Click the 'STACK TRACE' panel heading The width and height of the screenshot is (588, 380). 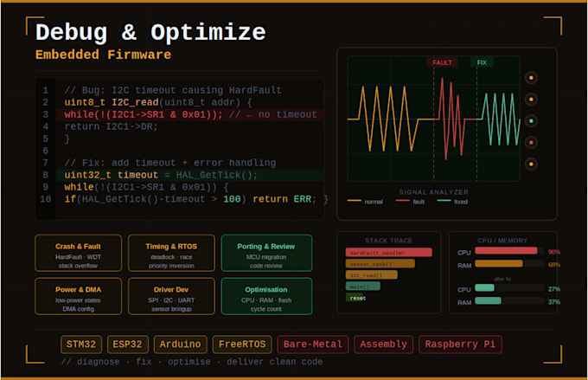[x=388, y=241]
